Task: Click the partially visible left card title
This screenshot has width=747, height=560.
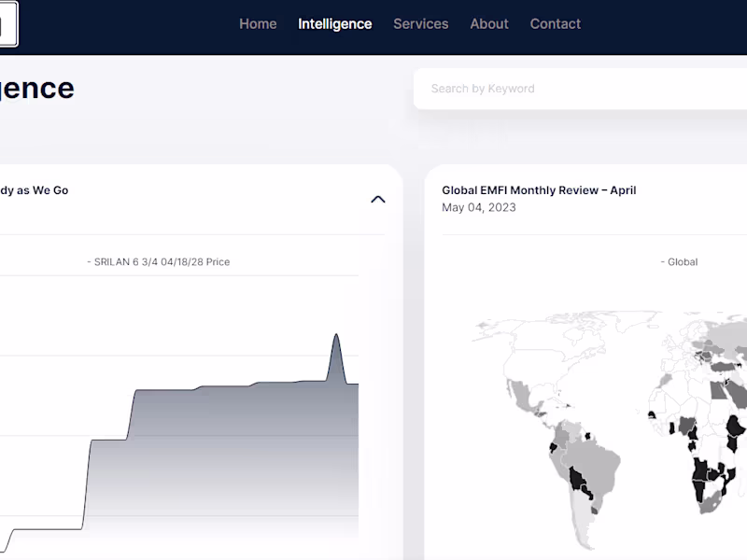Action: [34, 190]
